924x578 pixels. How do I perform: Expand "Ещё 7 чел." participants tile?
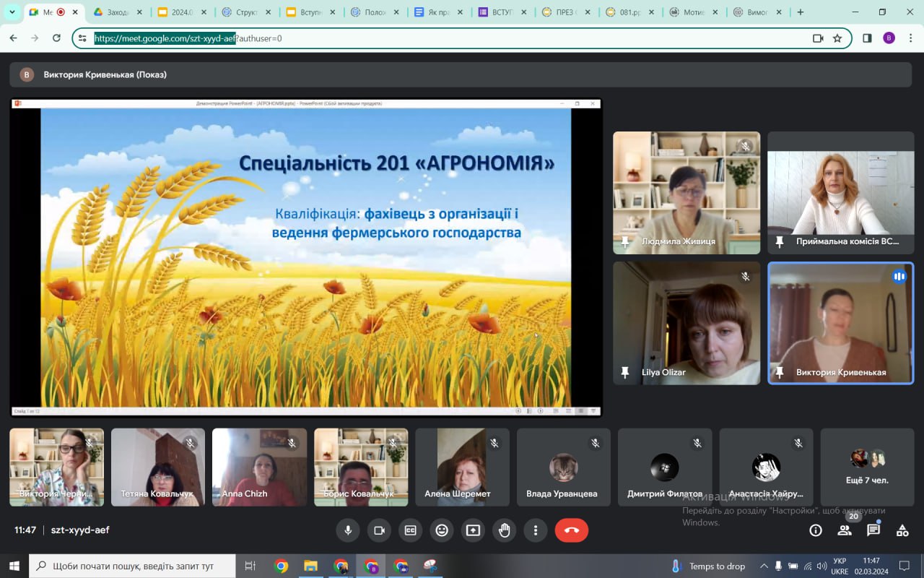867,467
